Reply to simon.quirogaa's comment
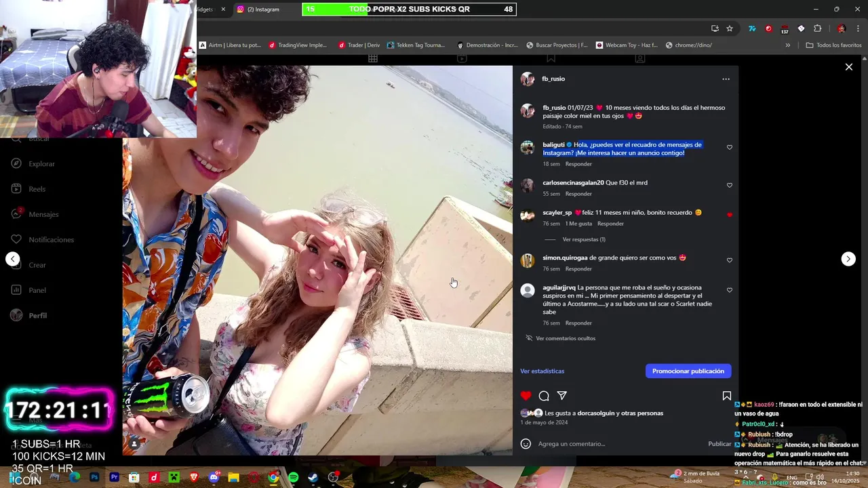 tap(578, 269)
